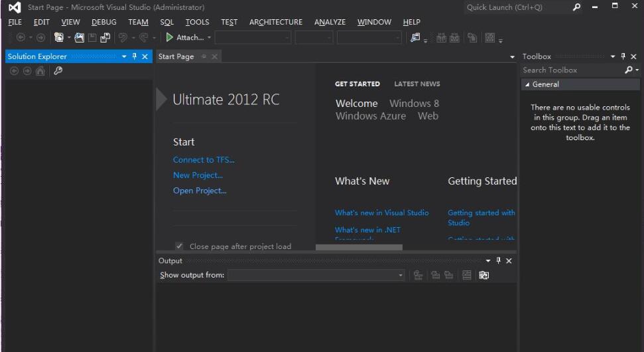This screenshot has width=644, height=352.
Task: Click the Start Page horizontal scrollbar thumb
Action: [359, 247]
